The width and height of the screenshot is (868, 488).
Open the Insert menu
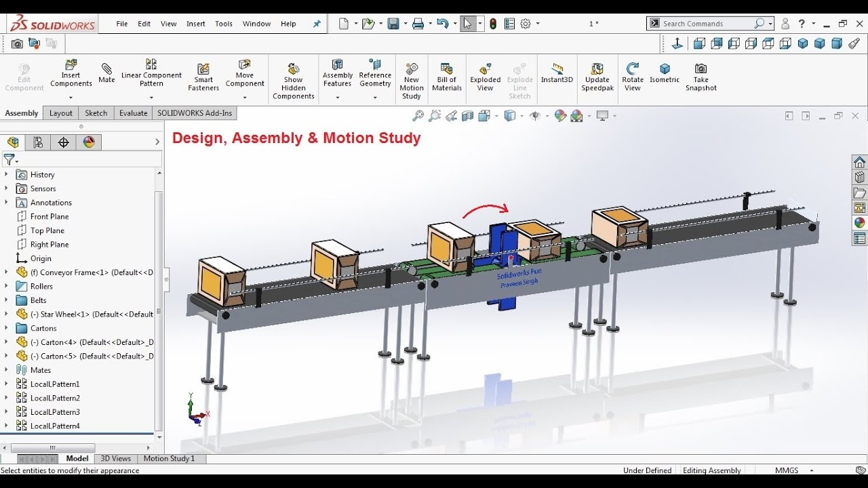point(196,24)
